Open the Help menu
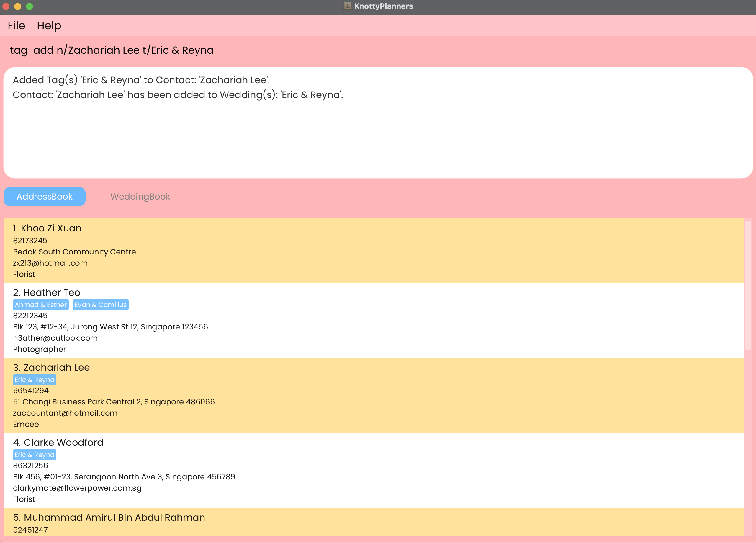The height and width of the screenshot is (542, 756). (x=49, y=25)
